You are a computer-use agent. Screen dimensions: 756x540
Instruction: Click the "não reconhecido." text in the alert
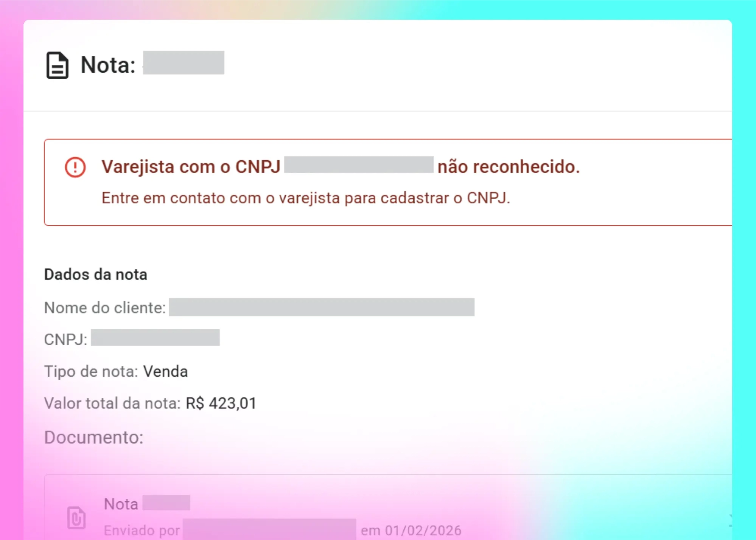[x=508, y=167]
